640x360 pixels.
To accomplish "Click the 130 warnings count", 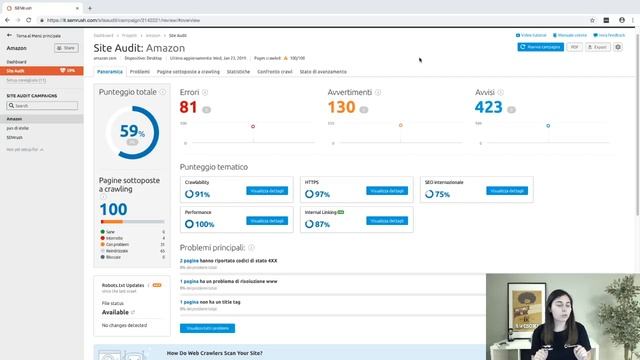I will tap(341, 107).
